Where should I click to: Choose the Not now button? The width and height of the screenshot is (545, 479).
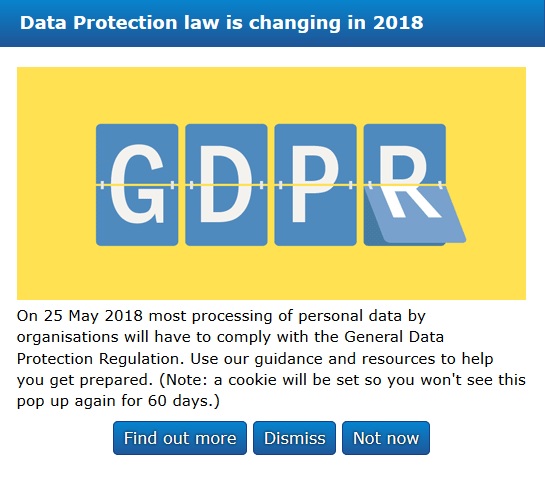click(x=386, y=438)
